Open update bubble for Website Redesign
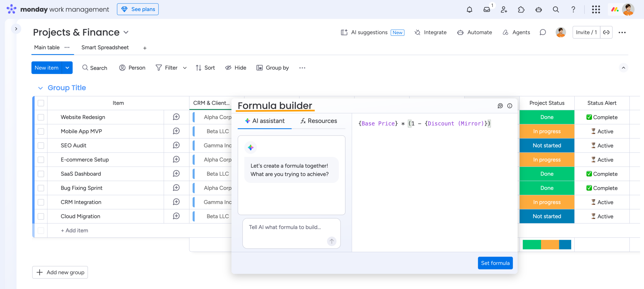This screenshot has width=644, height=289. click(176, 117)
